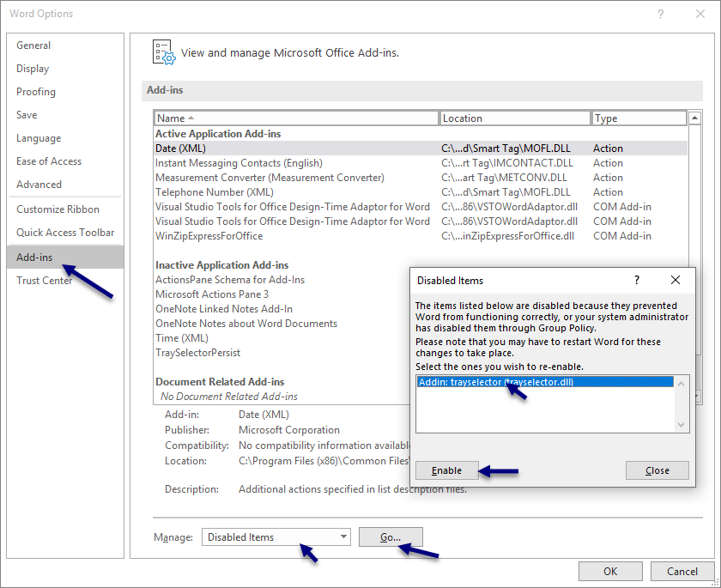Select Telephone Number (XML) row
Image resolution: width=721 pixels, height=588 pixels.
coord(421,192)
